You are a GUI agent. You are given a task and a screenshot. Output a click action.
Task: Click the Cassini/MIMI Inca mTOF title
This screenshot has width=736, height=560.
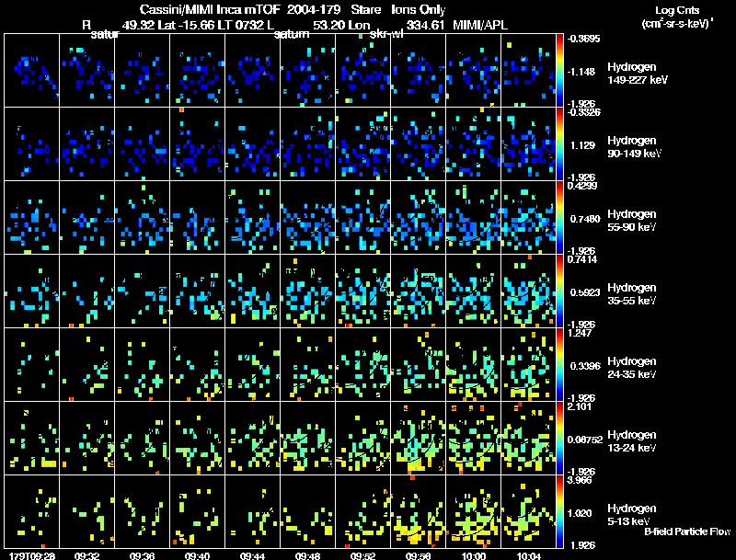pyautogui.click(x=210, y=9)
